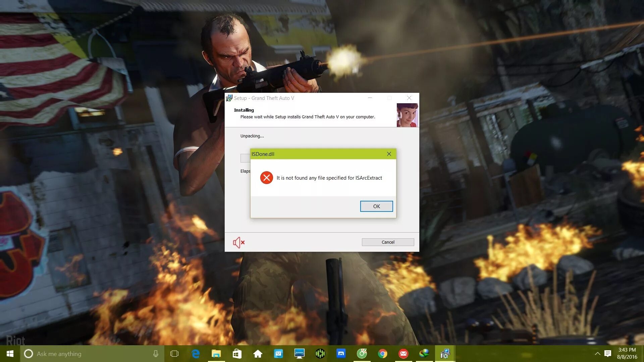
Task: Close the ISDone.dll error dialog
Action: tap(389, 154)
